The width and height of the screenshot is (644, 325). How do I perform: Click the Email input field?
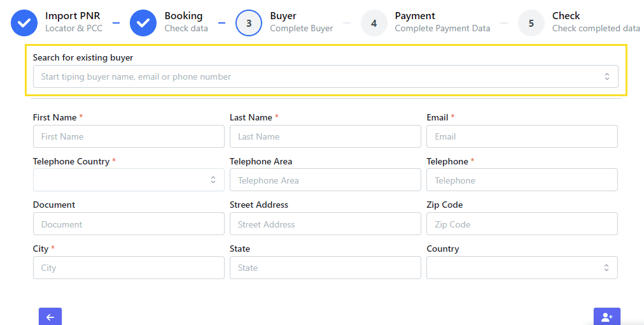pyautogui.click(x=522, y=136)
